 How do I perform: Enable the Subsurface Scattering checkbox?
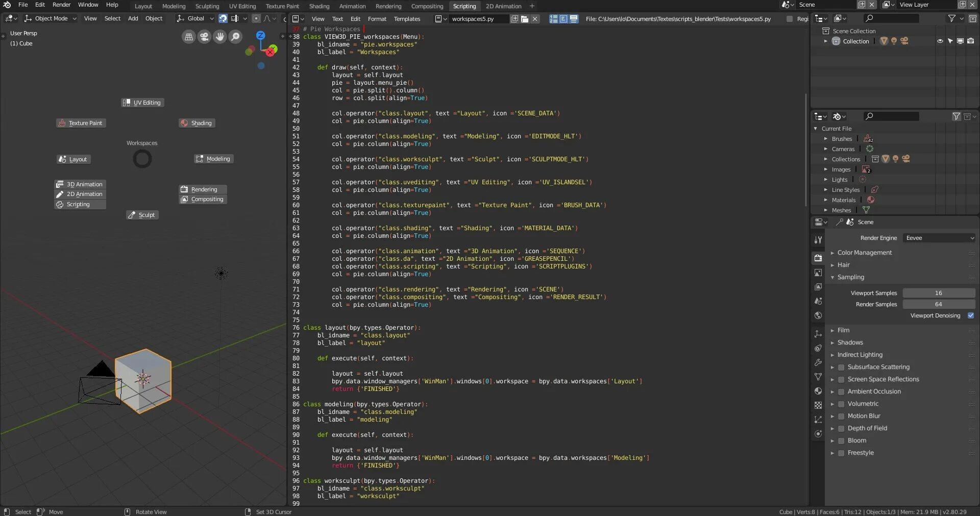(x=841, y=367)
